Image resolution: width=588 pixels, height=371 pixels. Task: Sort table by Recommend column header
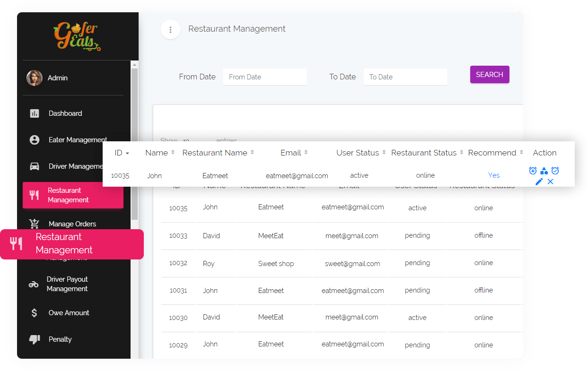click(492, 153)
